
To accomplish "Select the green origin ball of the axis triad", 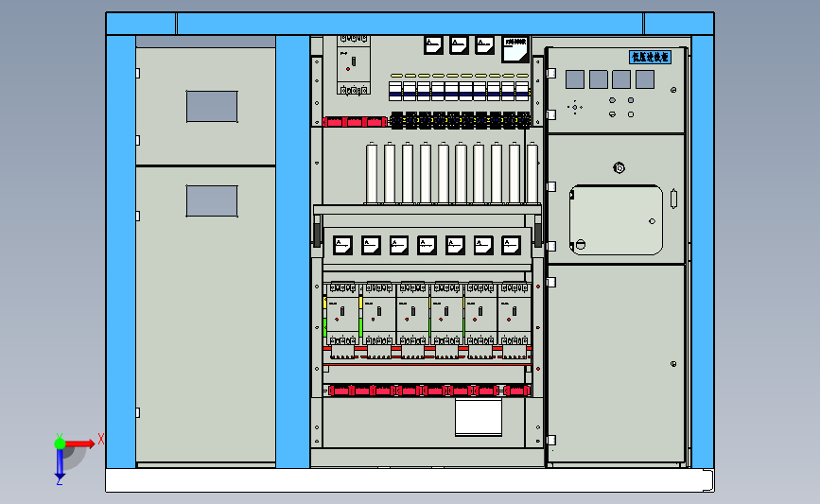I will pos(60,443).
